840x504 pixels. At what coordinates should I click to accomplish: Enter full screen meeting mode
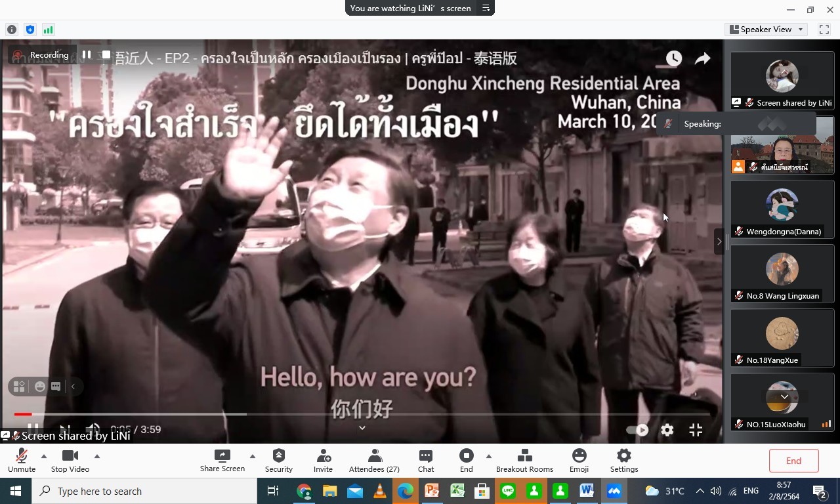[x=824, y=30]
